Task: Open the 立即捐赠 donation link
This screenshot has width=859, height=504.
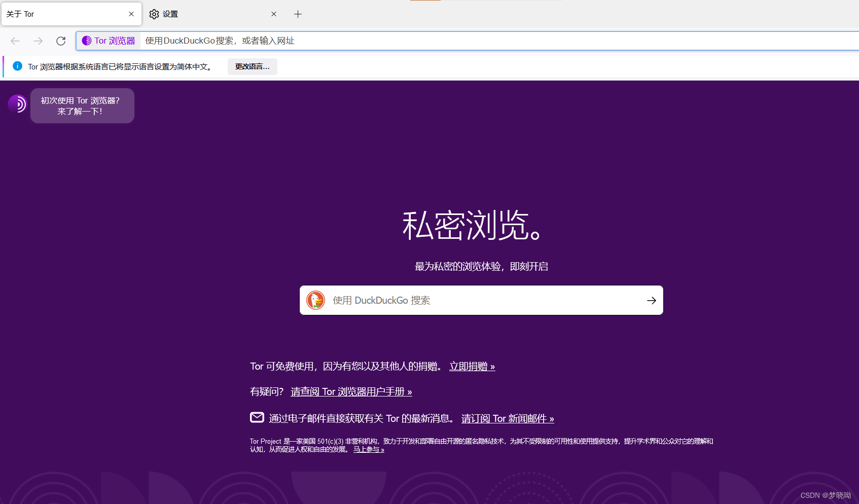Action: (x=472, y=366)
